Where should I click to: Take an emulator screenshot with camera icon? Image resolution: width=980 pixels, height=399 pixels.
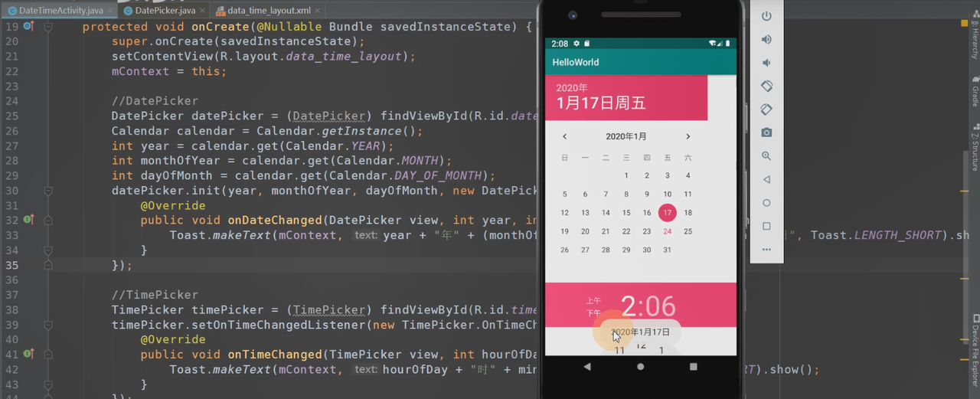[766, 132]
